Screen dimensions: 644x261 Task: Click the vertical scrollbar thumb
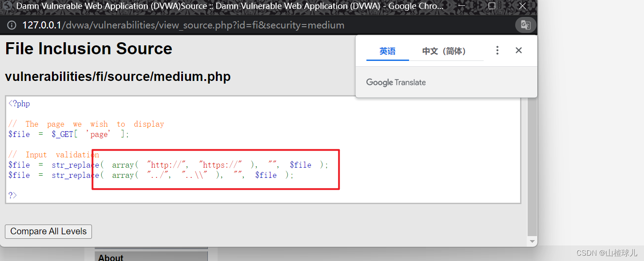[532, 167]
